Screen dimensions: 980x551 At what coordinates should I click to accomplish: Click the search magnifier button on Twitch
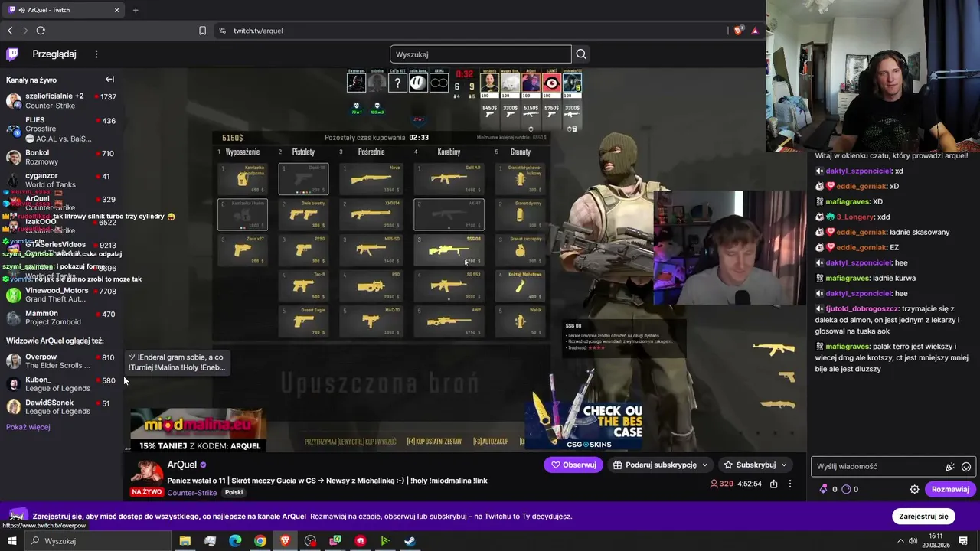pyautogui.click(x=581, y=54)
